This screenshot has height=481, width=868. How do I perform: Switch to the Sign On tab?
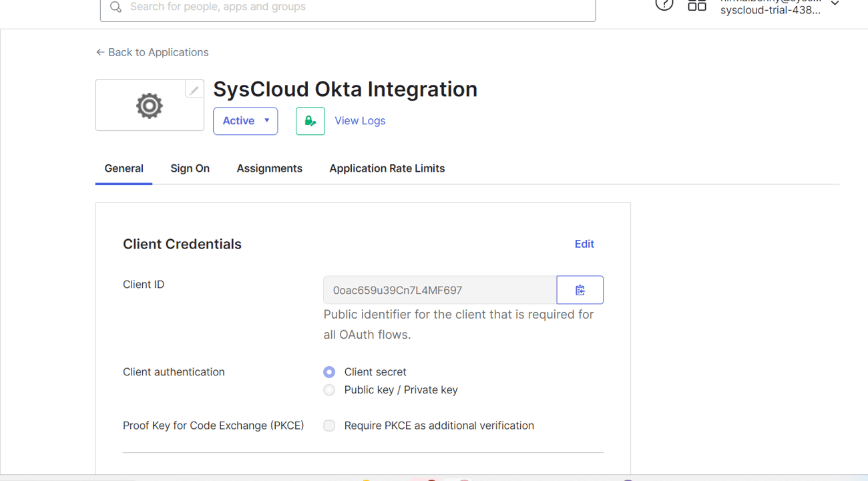pos(190,168)
